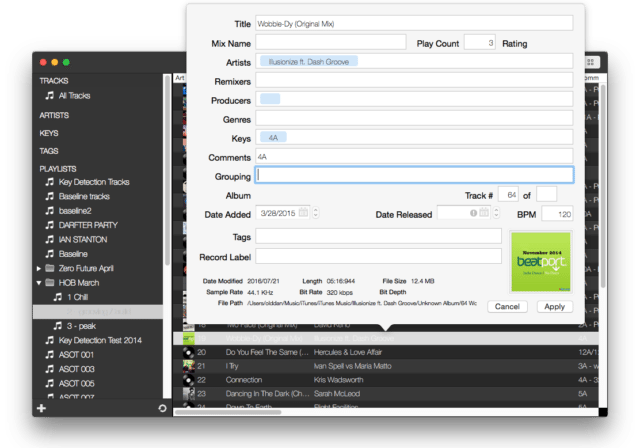Expand the Zero Future April folder

(x=38, y=268)
